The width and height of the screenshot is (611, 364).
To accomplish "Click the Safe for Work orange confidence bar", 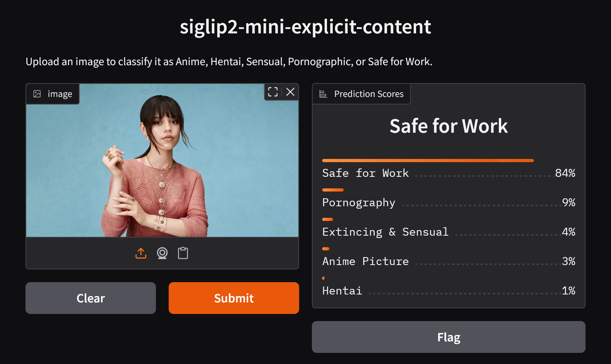I will tap(428, 161).
